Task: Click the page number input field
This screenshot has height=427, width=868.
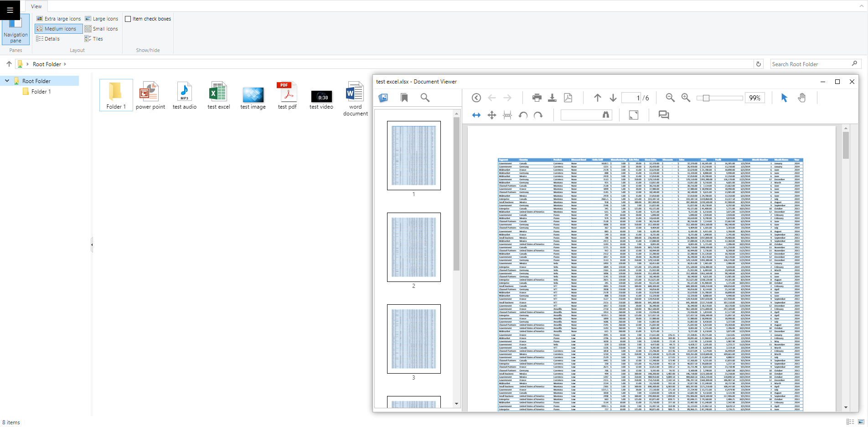Action: point(631,98)
